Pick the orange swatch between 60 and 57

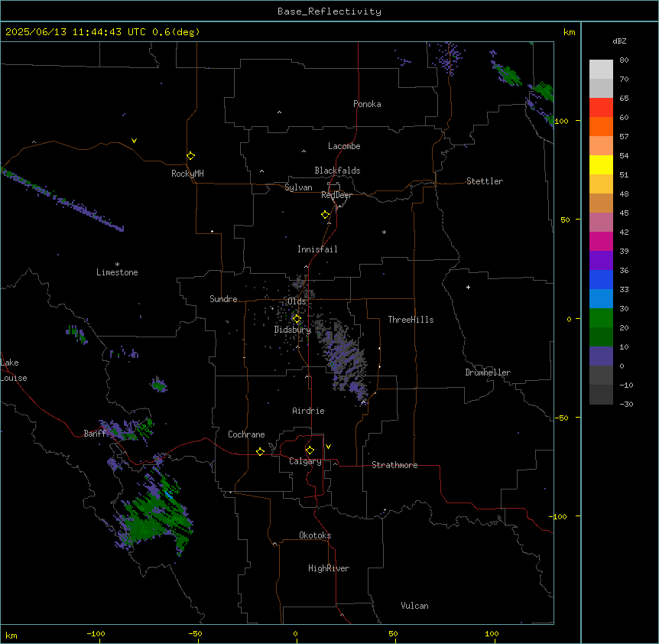(601, 126)
